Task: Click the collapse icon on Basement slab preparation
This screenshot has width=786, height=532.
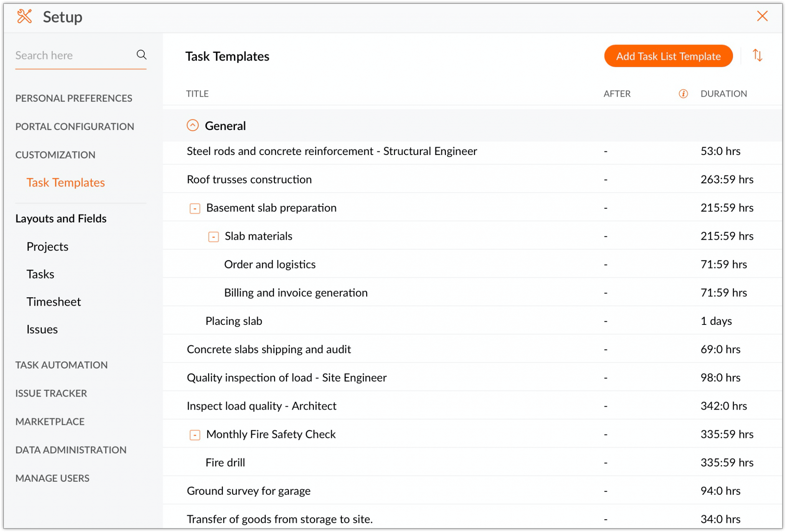Action: coord(195,208)
